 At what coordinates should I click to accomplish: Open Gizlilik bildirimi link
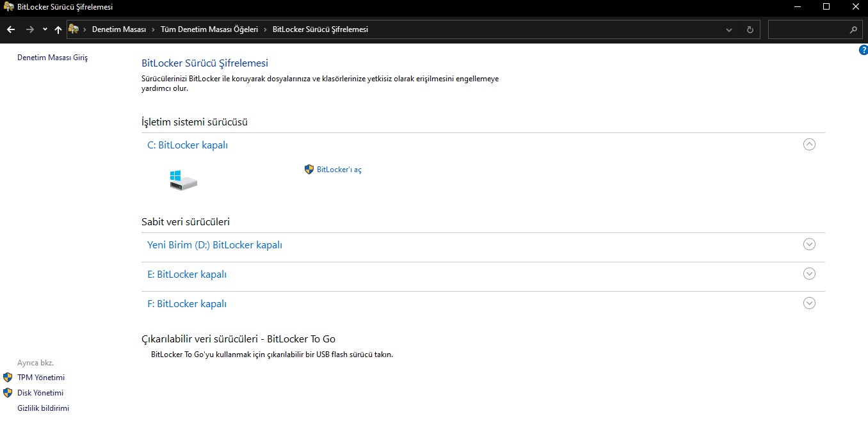43,408
